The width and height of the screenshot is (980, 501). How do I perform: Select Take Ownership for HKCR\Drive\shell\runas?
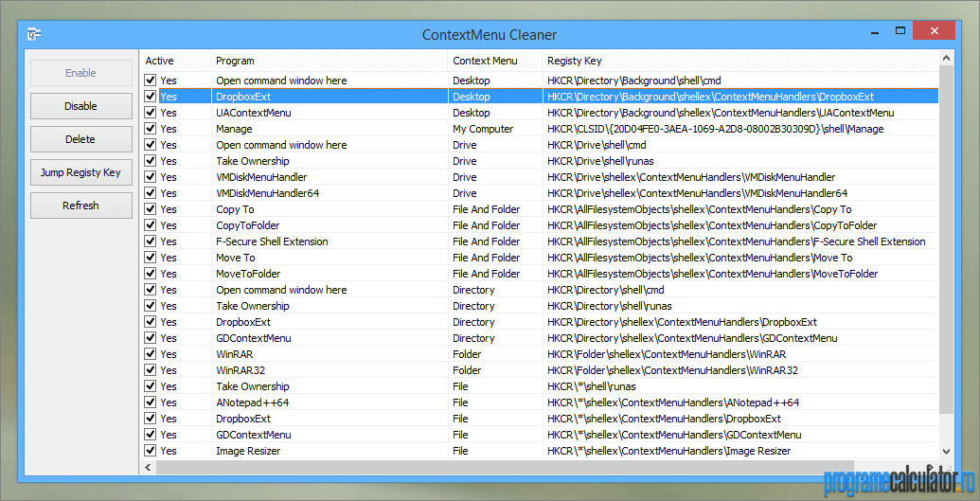pyautogui.click(x=253, y=161)
